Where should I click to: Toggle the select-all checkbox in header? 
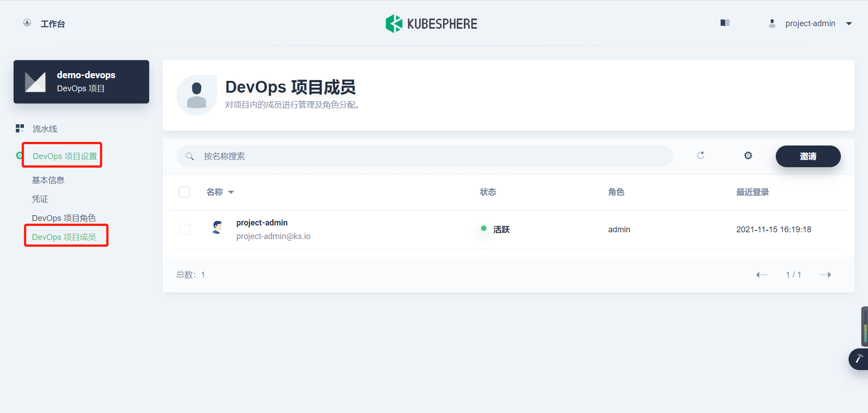(x=184, y=192)
